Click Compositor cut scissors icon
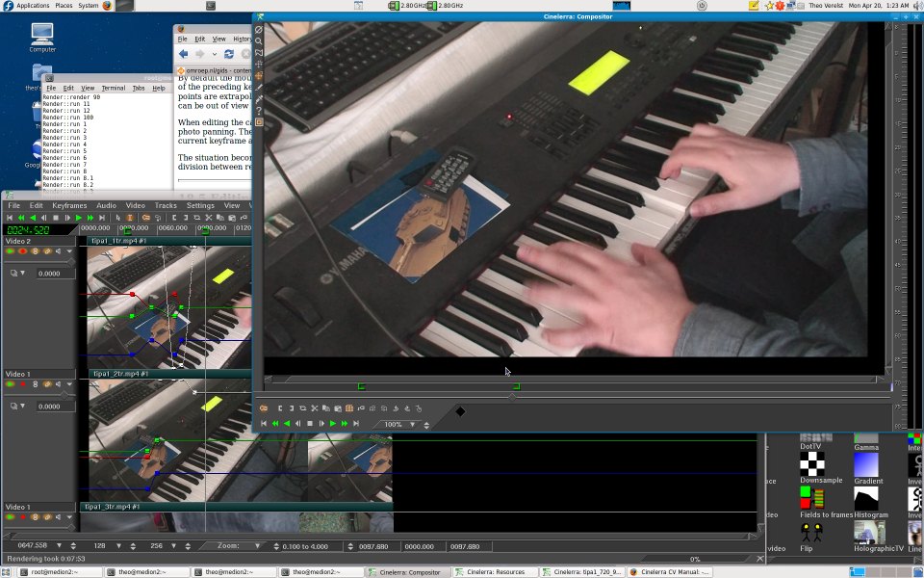 point(315,408)
